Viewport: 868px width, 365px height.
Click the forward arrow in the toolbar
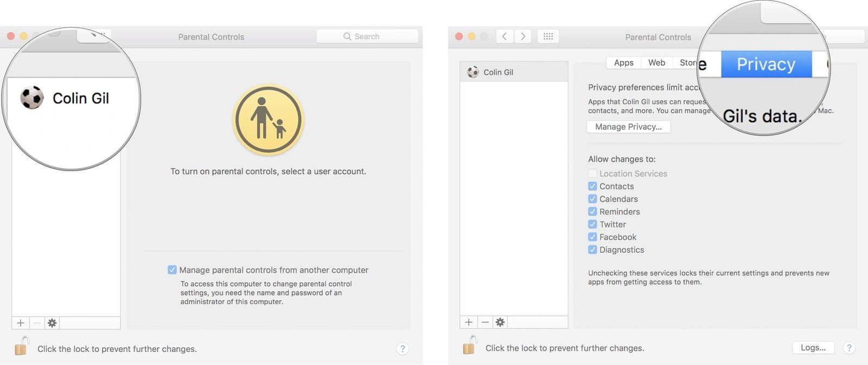click(x=523, y=36)
